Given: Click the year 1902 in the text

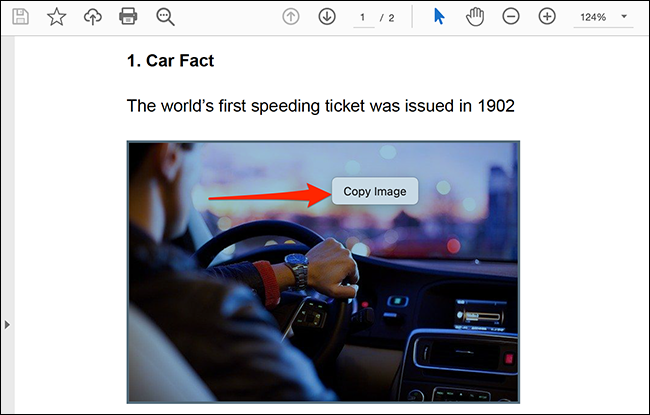Looking at the screenshot, I should click(496, 106).
